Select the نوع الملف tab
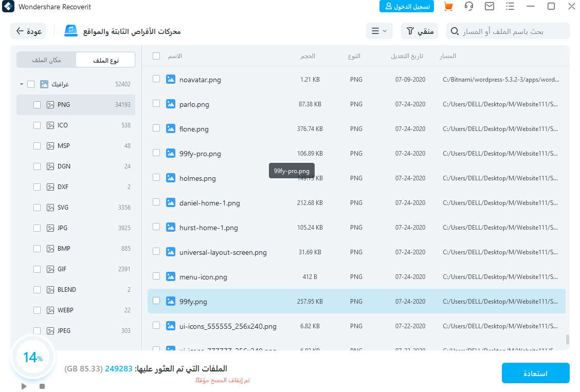 (x=105, y=60)
